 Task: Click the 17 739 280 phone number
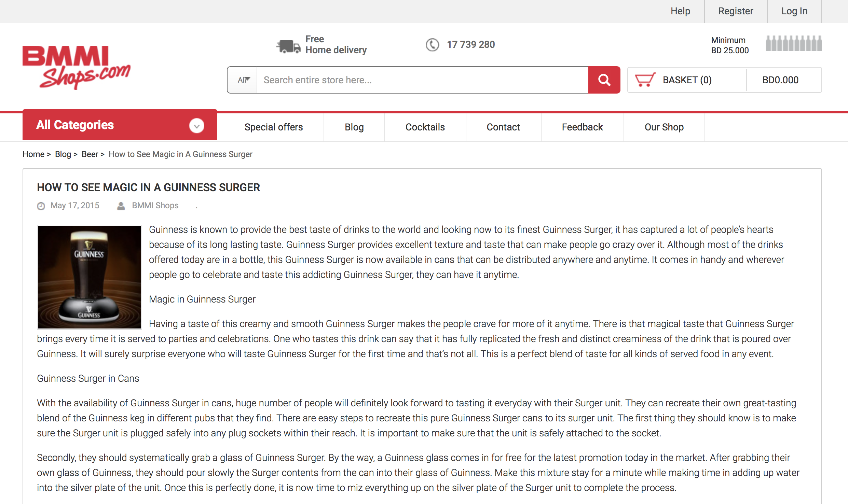click(471, 45)
